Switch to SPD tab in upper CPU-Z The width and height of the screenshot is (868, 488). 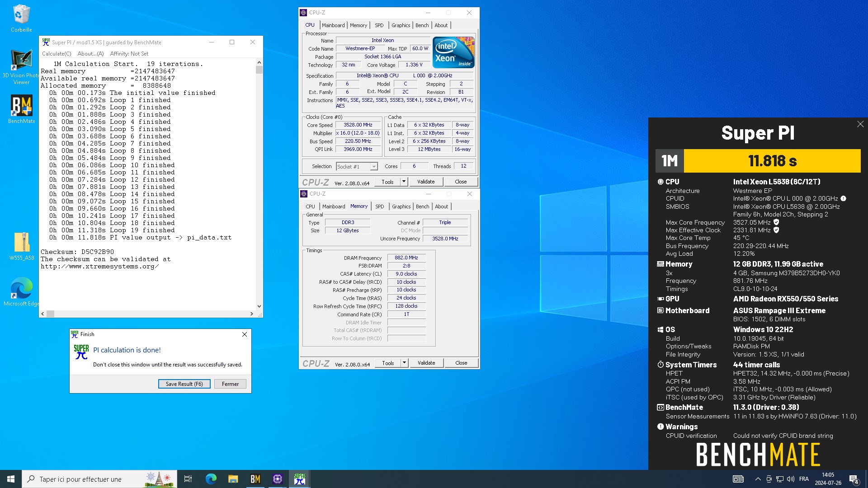[x=379, y=25]
